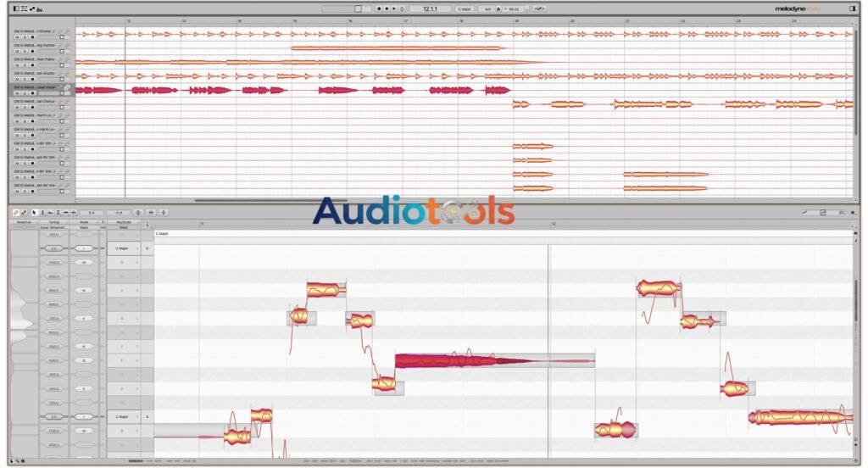Toggle the metronome click icon
Screen dimensions: 868x468
click(x=498, y=8)
